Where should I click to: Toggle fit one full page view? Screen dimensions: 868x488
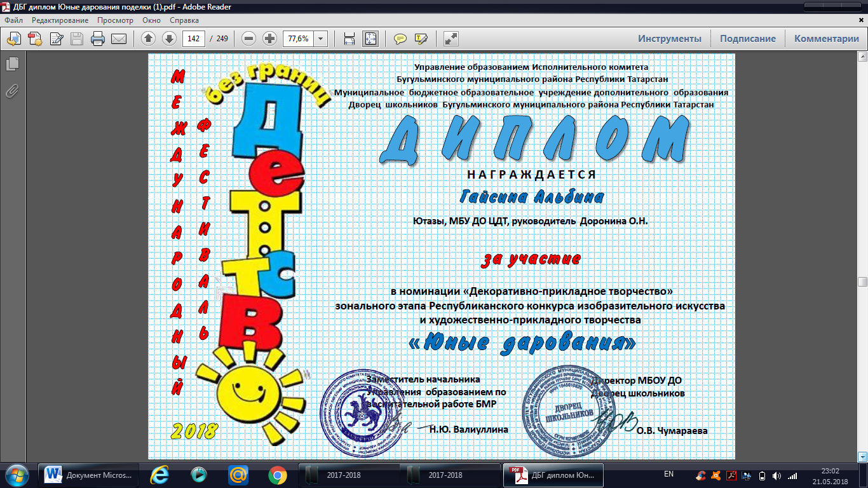pos(370,39)
